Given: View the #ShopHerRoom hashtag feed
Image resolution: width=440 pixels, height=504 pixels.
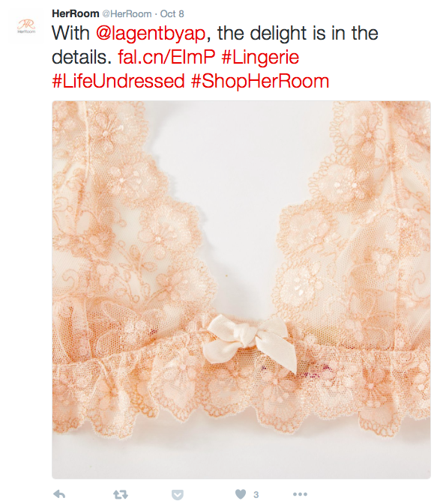Looking at the screenshot, I should point(260,81).
